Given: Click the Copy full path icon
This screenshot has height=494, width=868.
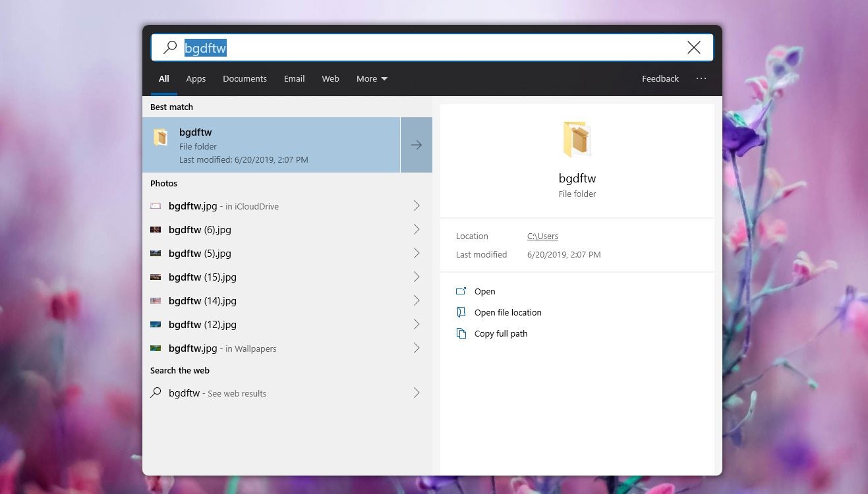Looking at the screenshot, I should (461, 333).
